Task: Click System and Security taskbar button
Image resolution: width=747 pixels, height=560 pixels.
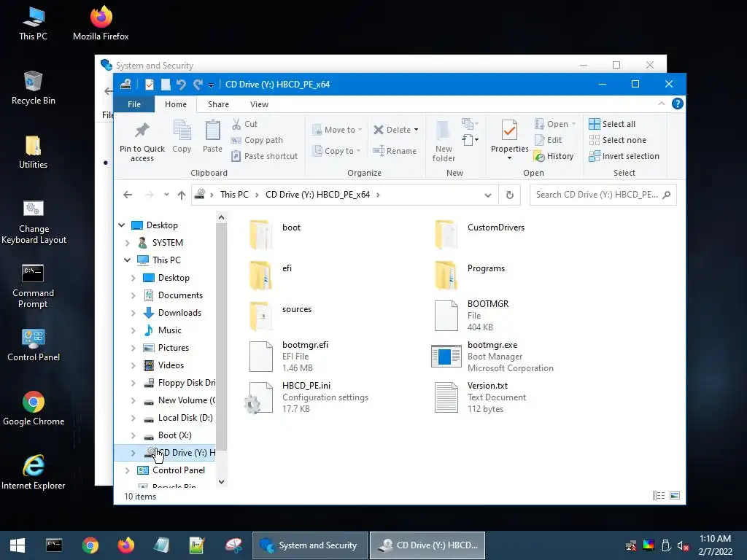Action: [x=310, y=545]
